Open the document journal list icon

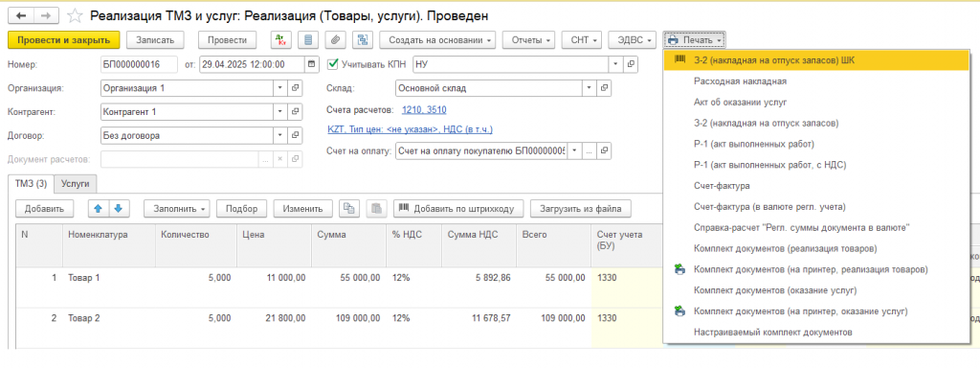click(307, 40)
